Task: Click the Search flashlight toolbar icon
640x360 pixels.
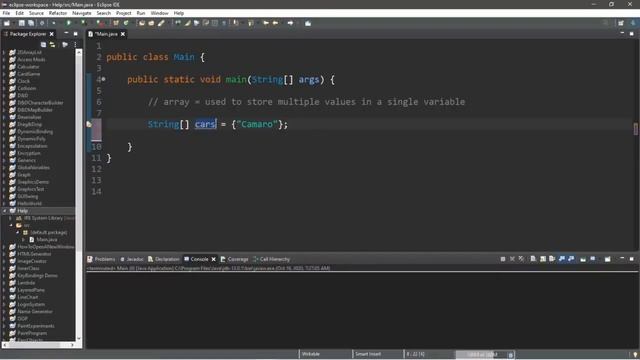Action: [x=161, y=23]
